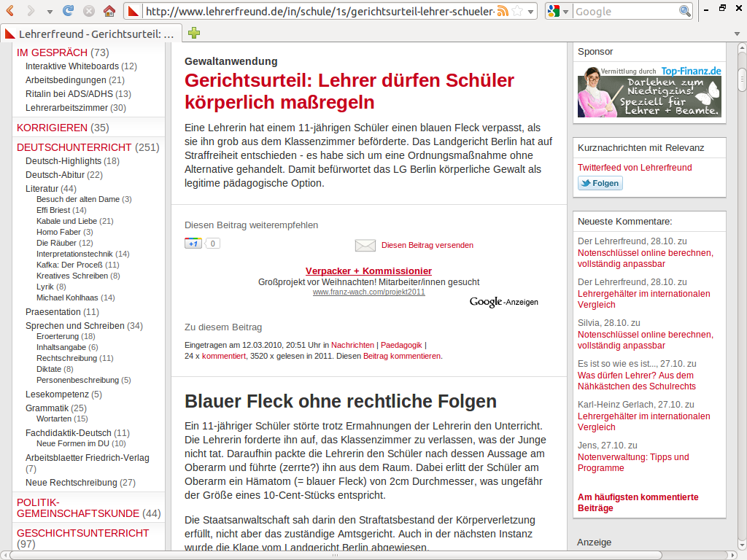Click the address bar URL field
Viewport: 747px width, 560px height.
pos(320,12)
